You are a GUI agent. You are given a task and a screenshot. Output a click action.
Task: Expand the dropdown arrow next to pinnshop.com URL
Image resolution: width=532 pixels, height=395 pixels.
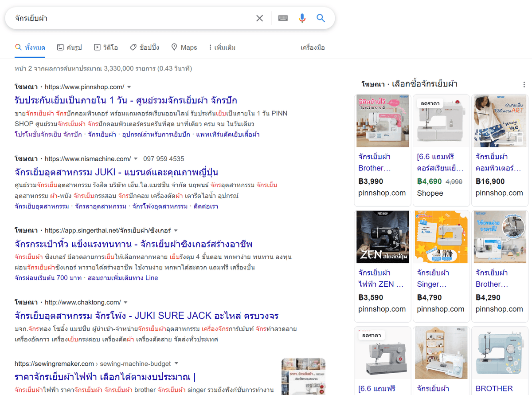coord(129,87)
